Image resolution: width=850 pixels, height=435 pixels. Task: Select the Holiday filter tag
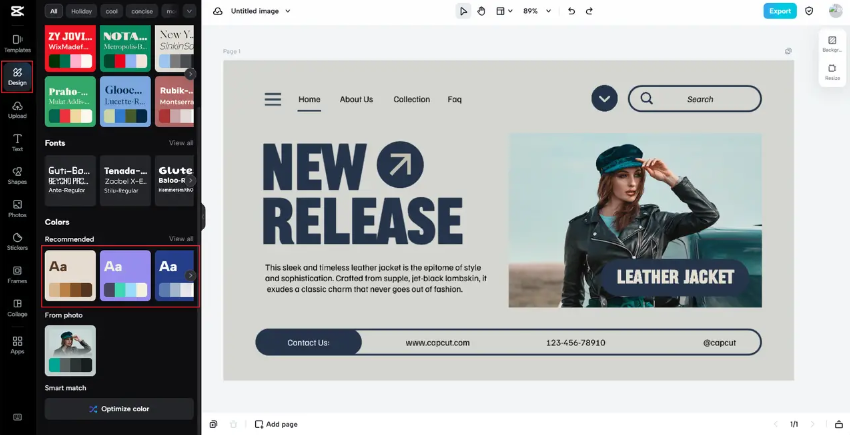click(x=82, y=11)
